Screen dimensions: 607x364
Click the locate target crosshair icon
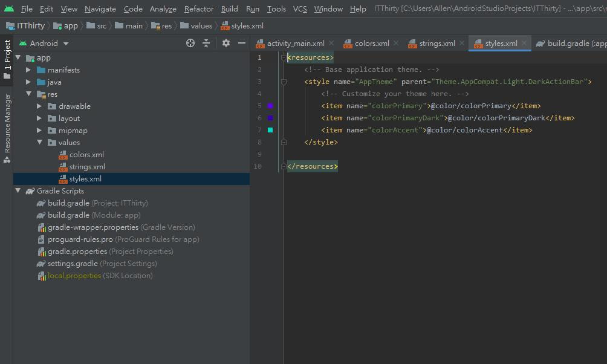[190, 43]
